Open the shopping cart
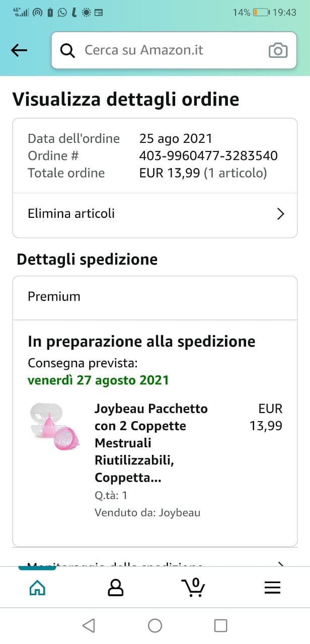 (193, 587)
